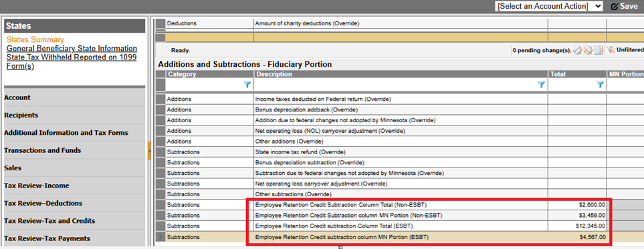Click the Total column filter funnel icon
The height and width of the screenshot is (249, 644).
click(x=600, y=85)
